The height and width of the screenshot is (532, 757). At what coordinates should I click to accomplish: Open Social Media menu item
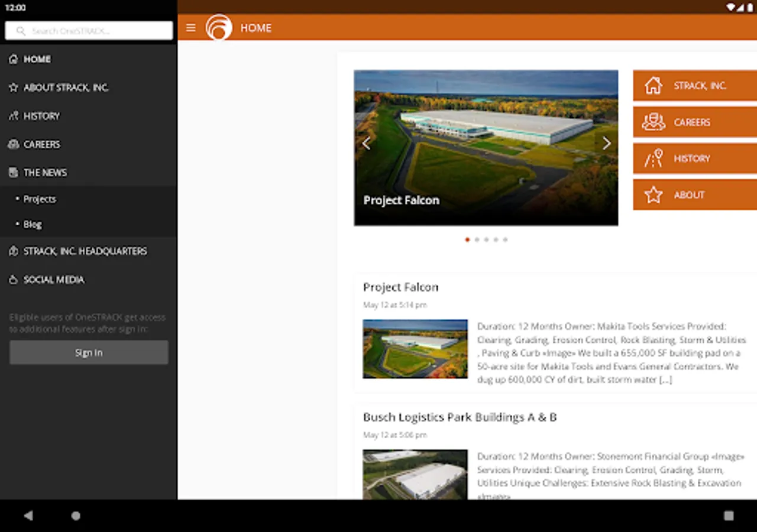89,280
